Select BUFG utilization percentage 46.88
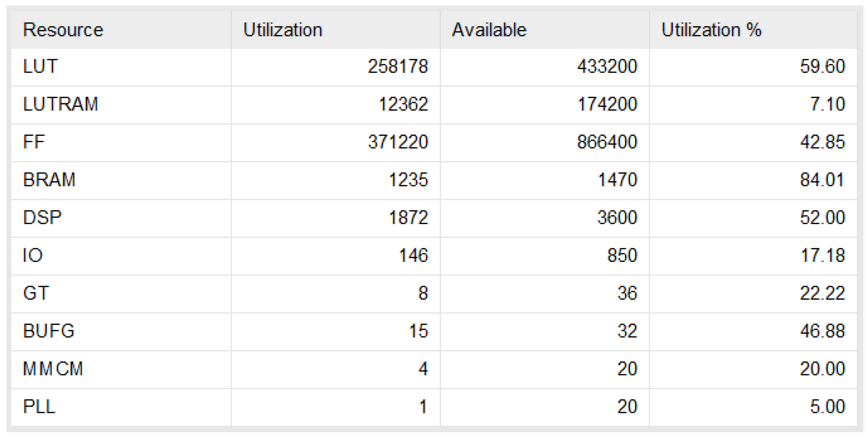The image size is (868, 440). tap(822, 331)
